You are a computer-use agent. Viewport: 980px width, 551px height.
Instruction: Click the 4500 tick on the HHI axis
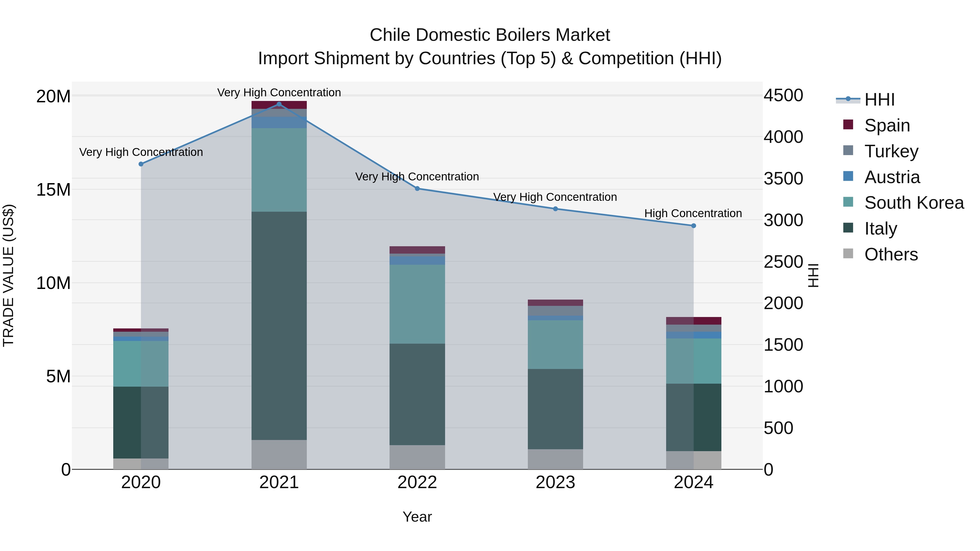click(x=783, y=95)
